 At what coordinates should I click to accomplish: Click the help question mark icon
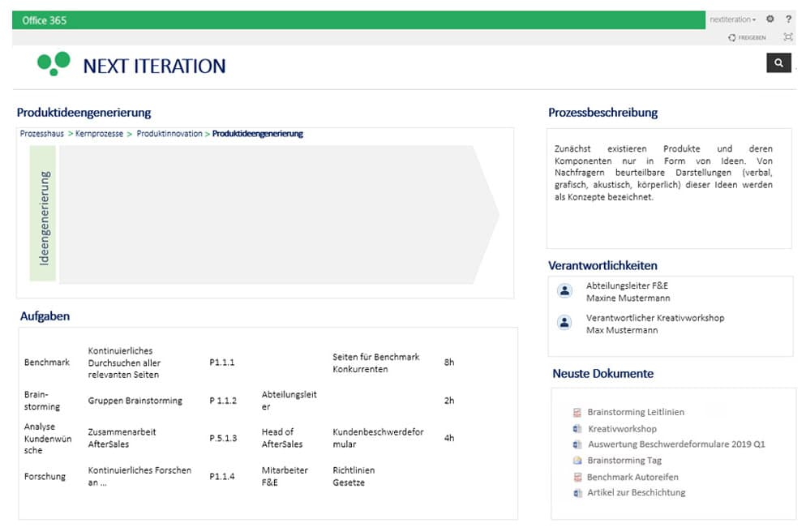click(788, 19)
